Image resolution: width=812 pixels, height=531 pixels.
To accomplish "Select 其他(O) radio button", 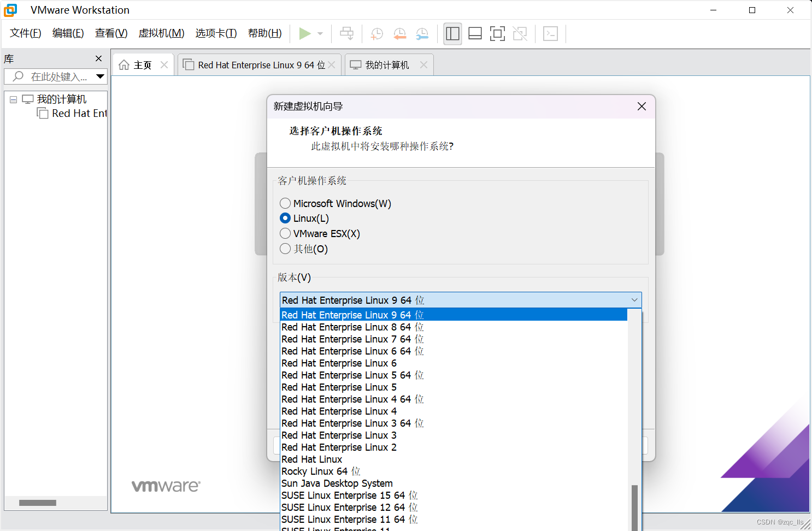I will coord(285,249).
